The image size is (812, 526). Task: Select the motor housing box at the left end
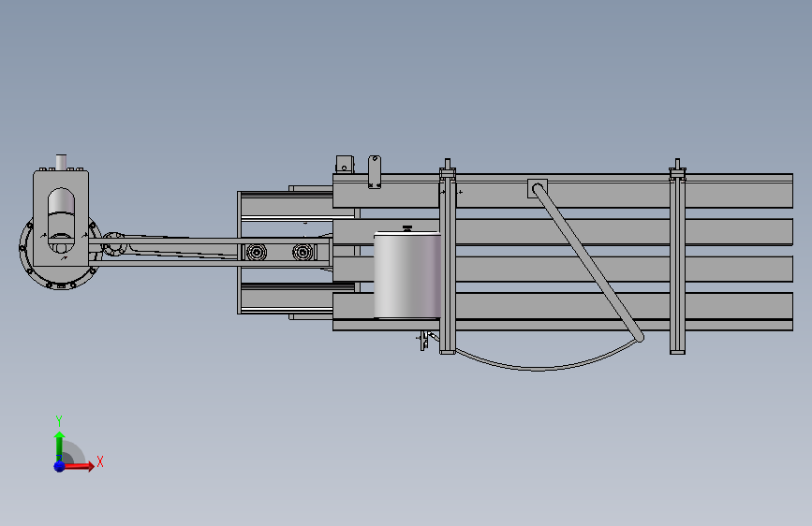(61, 218)
